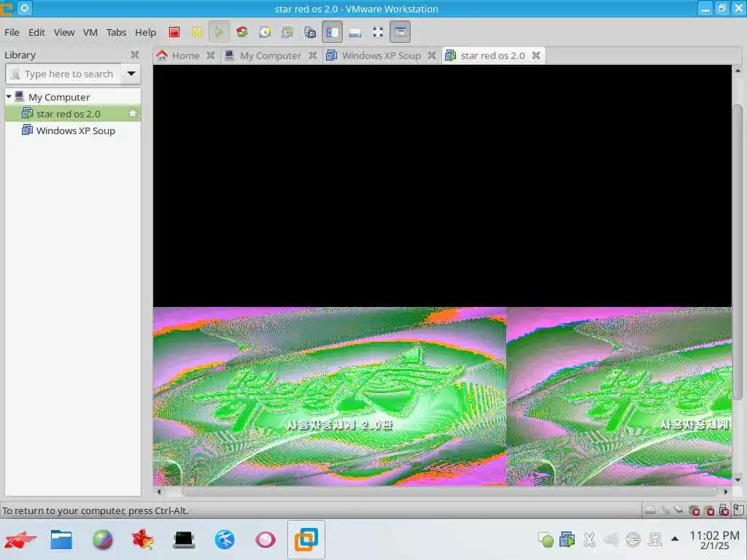The height and width of the screenshot is (560, 747).
Task: Open the Snapshot Manager camera icon
Action: (x=310, y=32)
